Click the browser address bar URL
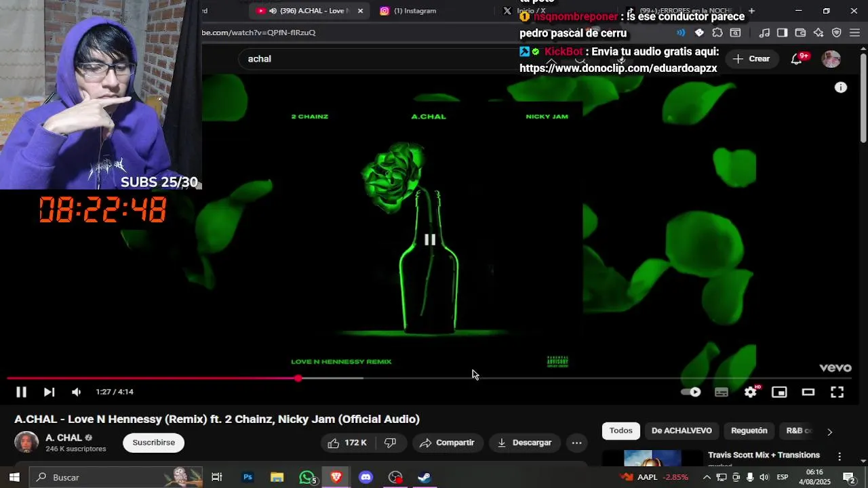 (x=258, y=33)
